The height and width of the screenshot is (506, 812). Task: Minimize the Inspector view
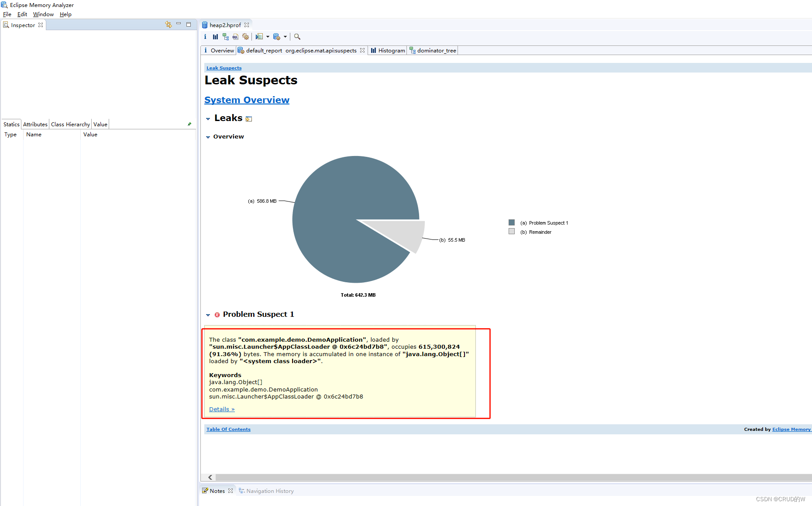point(179,24)
